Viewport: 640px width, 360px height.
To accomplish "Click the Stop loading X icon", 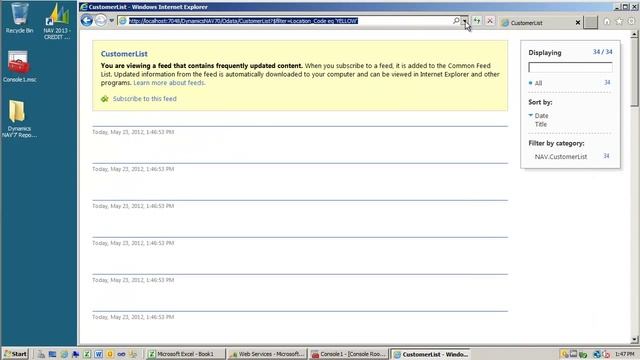I will point(490,21).
